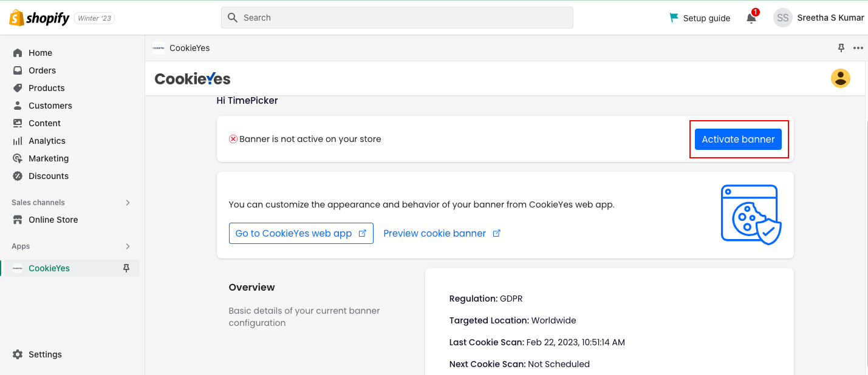
Task: Unpin CookieYes in the sidebar
Action: click(126, 268)
